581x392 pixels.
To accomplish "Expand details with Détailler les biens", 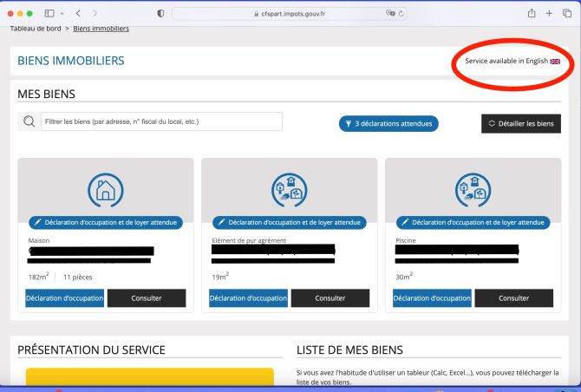I will tap(520, 124).
